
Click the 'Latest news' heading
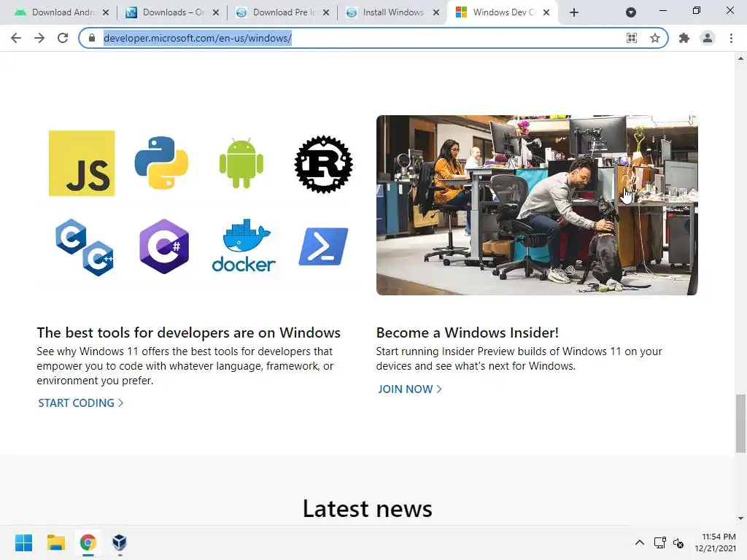pos(368,508)
